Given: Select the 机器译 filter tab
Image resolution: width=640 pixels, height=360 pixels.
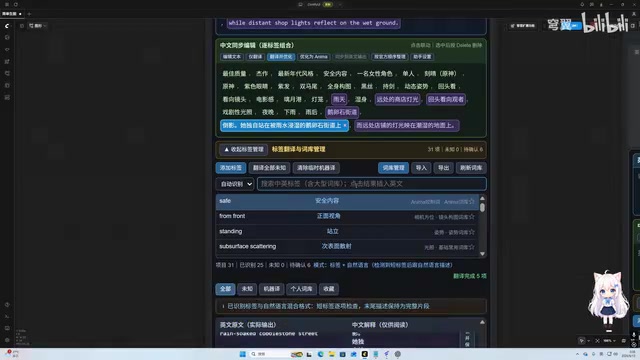Looking at the screenshot, I should pyautogui.click(x=271, y=289).
